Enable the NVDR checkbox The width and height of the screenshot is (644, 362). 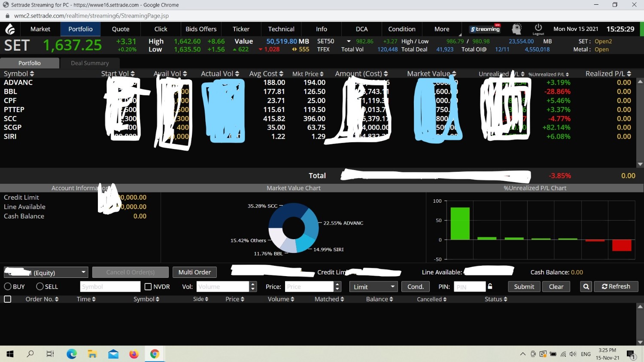148,286
